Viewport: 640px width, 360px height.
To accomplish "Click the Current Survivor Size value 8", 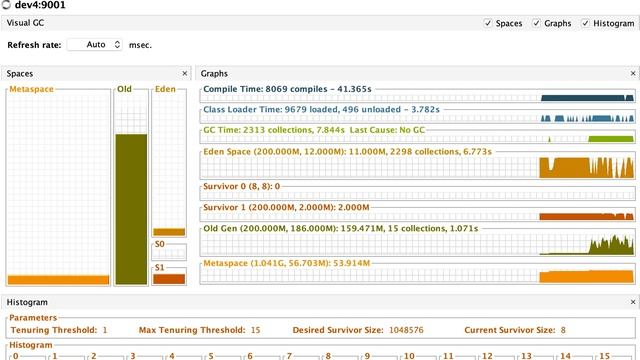I will tap(563, 330).
